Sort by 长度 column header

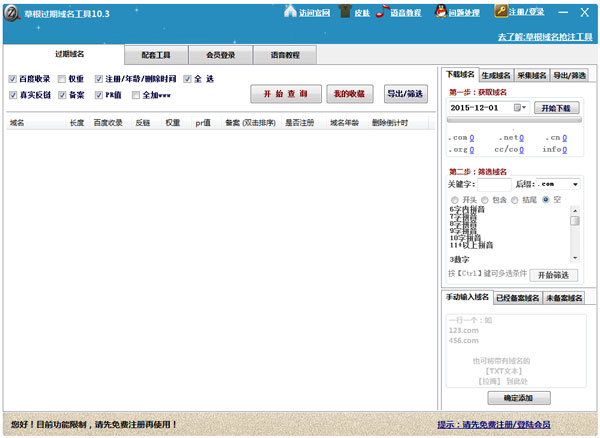(77, 123)
